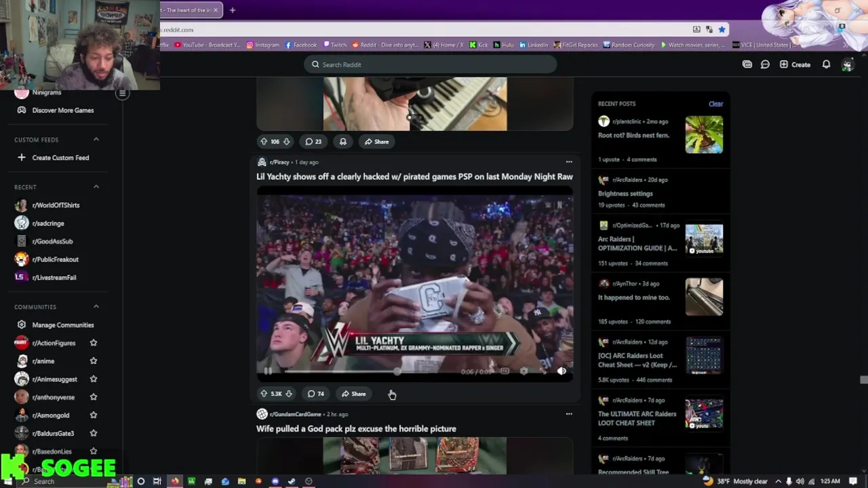Collapse the Recent section
The height and width of the screenshot is (488, 868).
(96, 187)
